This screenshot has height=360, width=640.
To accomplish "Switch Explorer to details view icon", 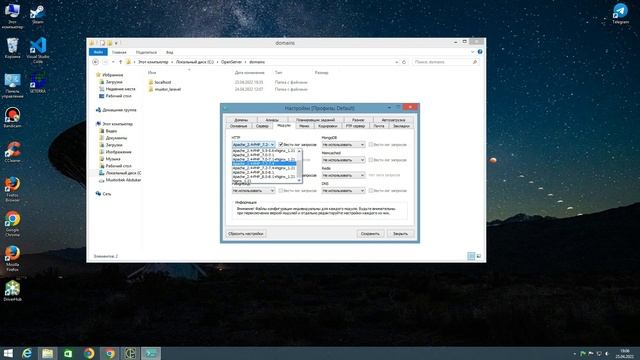I will 471,256.
